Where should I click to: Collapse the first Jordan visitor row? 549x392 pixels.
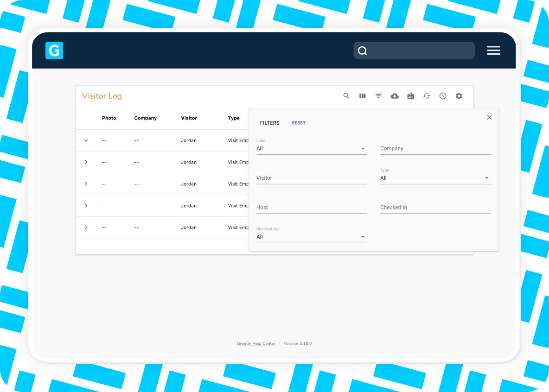[86, 140]
